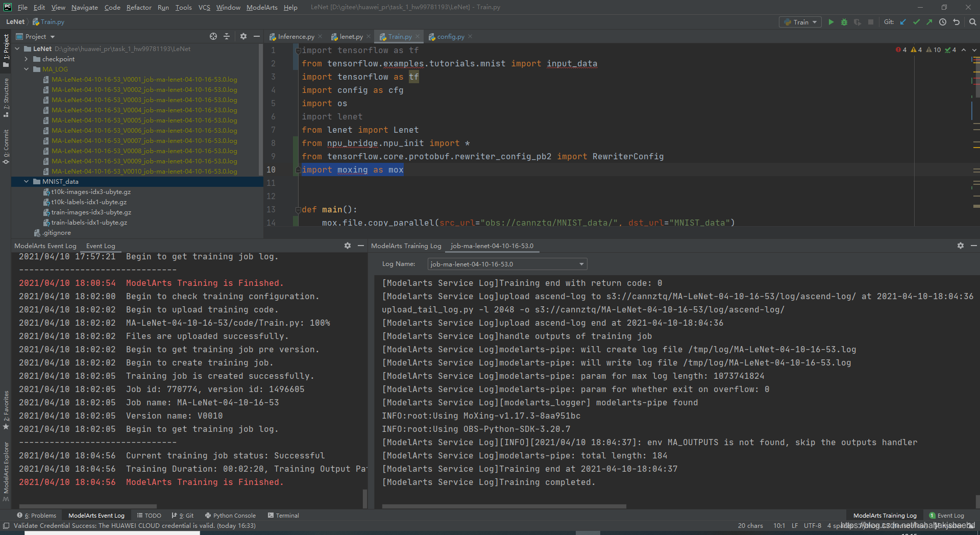Collapse the LeNet root folder
The image size is (980, 535).
(x=17, y=49)
